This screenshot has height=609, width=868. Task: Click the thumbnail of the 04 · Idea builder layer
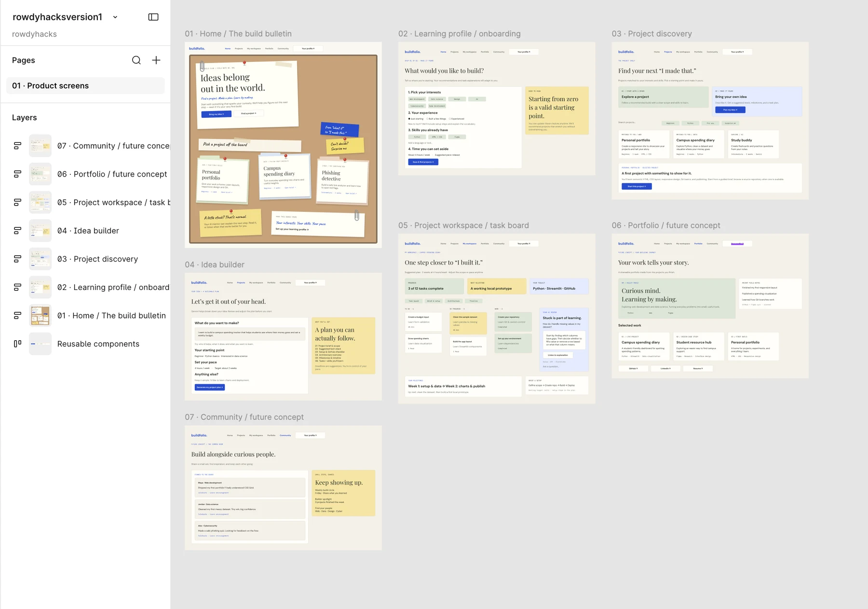point(40,231)
